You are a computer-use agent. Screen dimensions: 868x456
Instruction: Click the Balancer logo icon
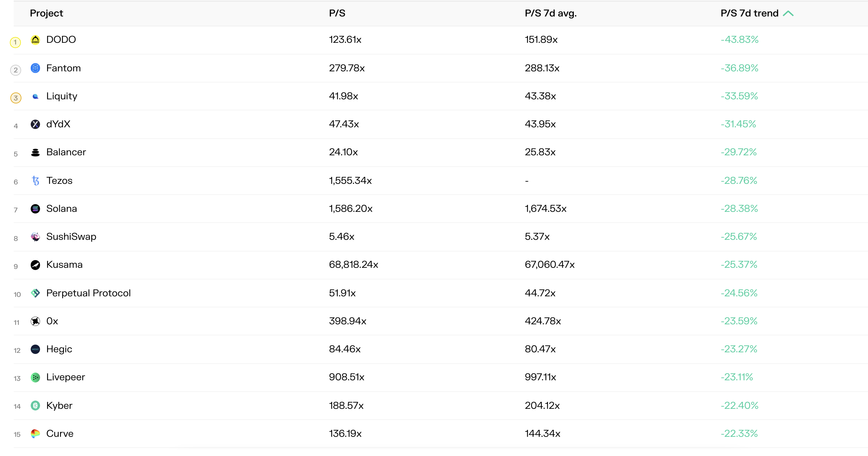[35, 152]
